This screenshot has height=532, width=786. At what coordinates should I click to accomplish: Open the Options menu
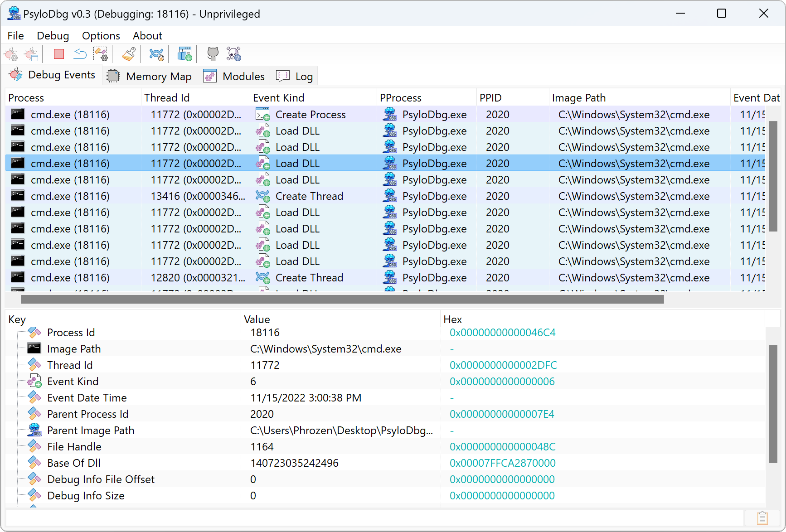click(x=101, y=36)
